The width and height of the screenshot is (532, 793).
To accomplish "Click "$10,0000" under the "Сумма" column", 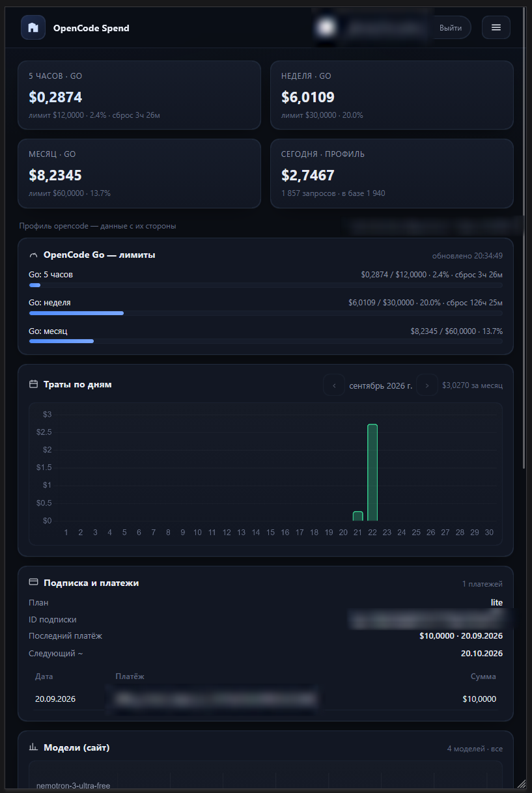I will (479, 699).
